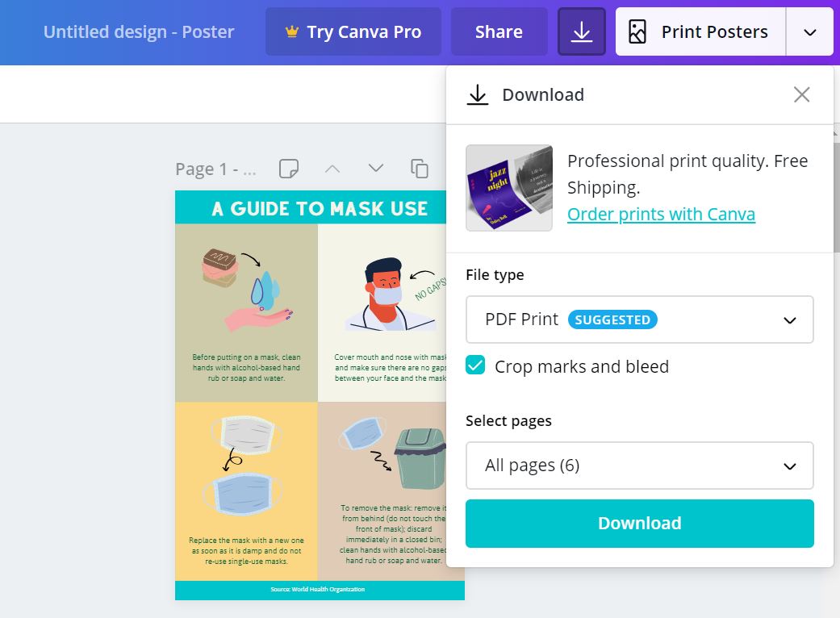
Task: Click the download arrow icon in header
Action: pyautogui.click(x=581, y=32)
